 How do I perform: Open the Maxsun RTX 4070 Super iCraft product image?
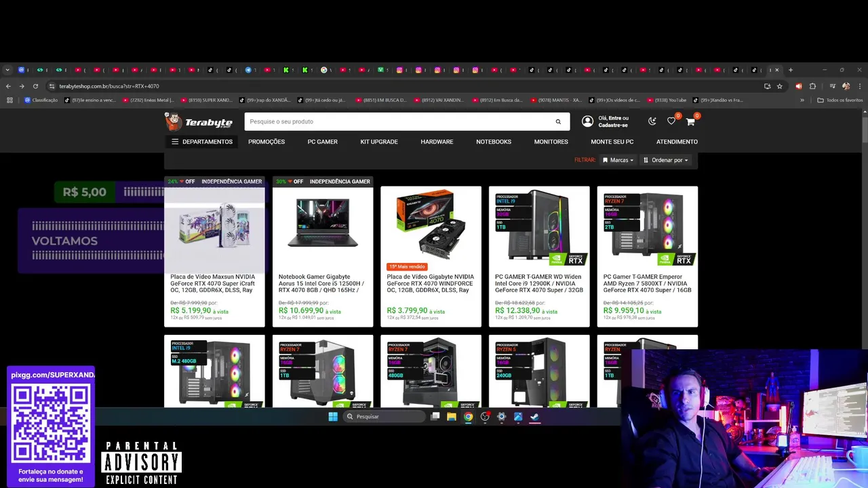point(214,227)
